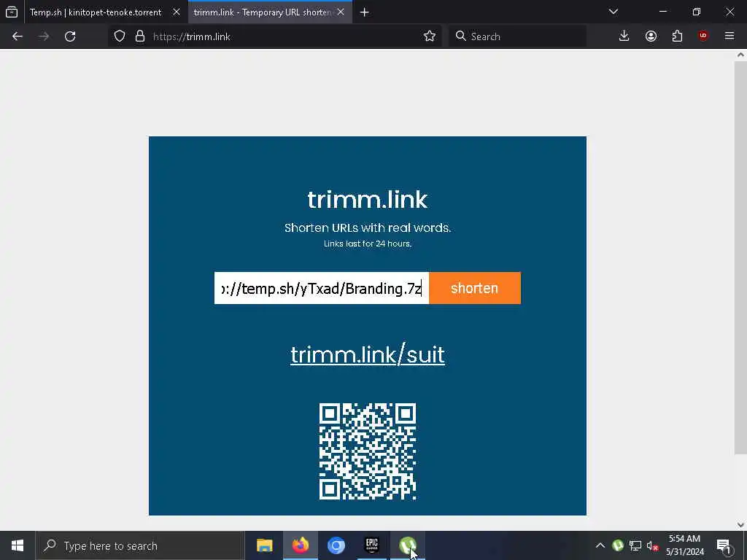
Task: Click the QR code image
Action: tap(368, 451)
